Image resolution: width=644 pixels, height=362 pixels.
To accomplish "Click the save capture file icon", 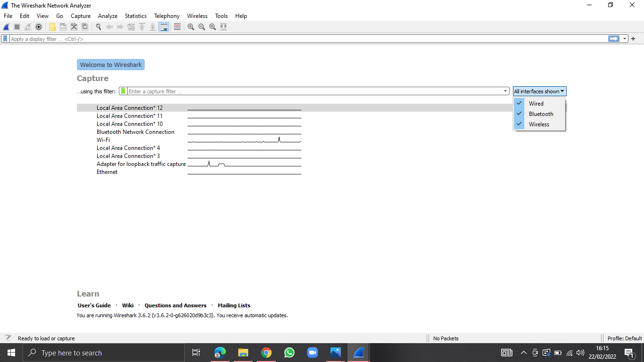I will 63,27.
